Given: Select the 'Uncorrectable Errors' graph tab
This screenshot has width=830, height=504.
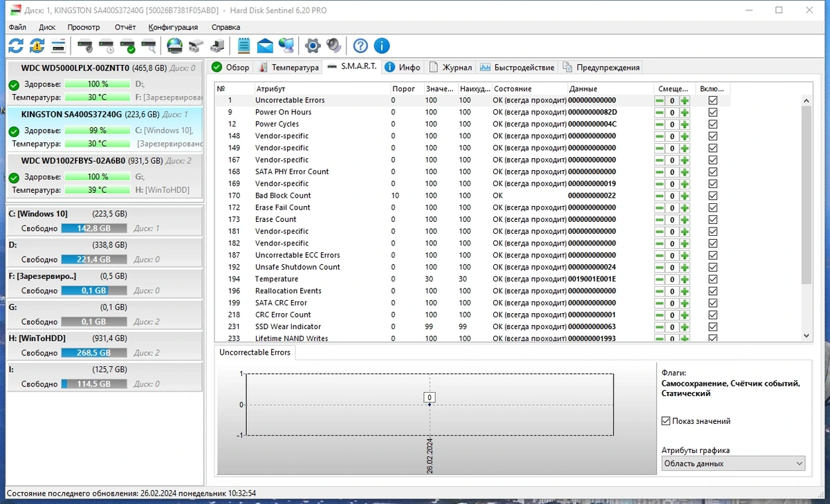Looking at the screenshot, I should point(255,352).
